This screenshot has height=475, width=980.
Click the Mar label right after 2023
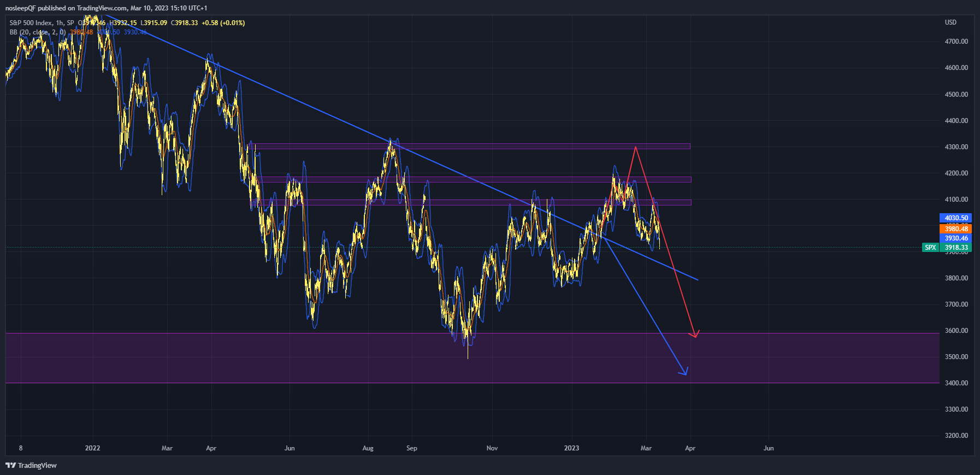pyautogui.click(x=646, y=448)
